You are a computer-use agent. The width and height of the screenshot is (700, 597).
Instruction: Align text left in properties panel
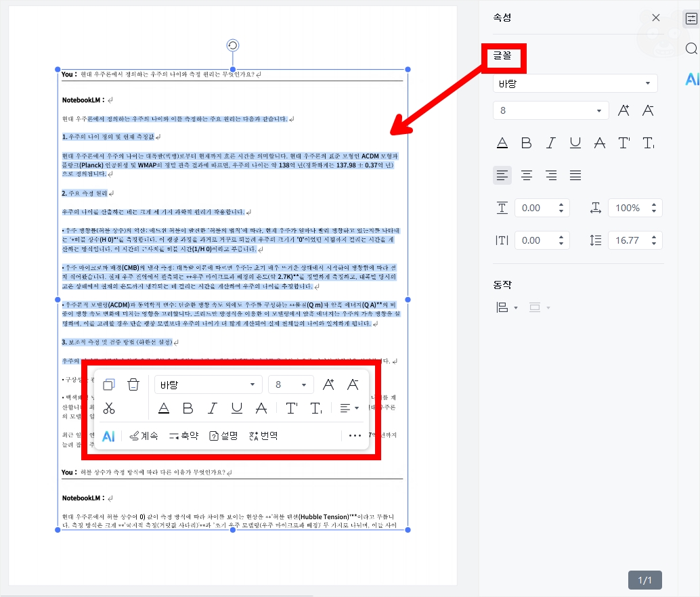502,175
